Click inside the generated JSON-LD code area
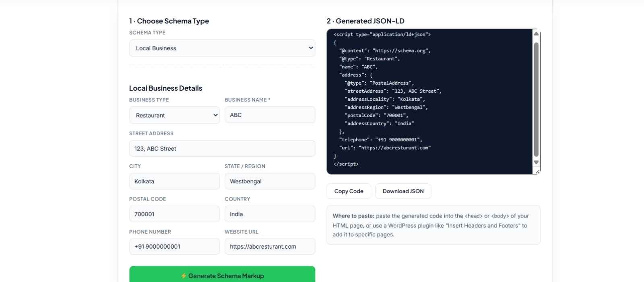The height and width of the screenshot is (282, 644). coord(430,102)
